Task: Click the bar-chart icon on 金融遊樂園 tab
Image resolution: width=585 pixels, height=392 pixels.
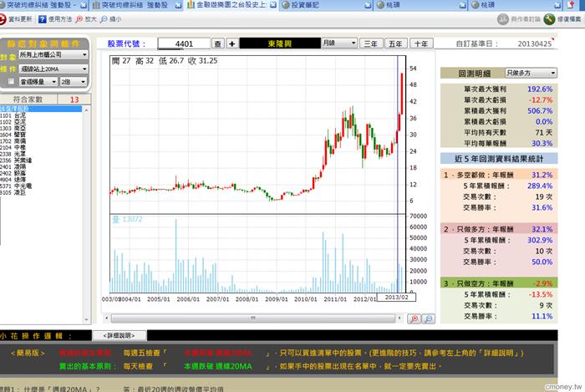Action: (x=191, y=5)
